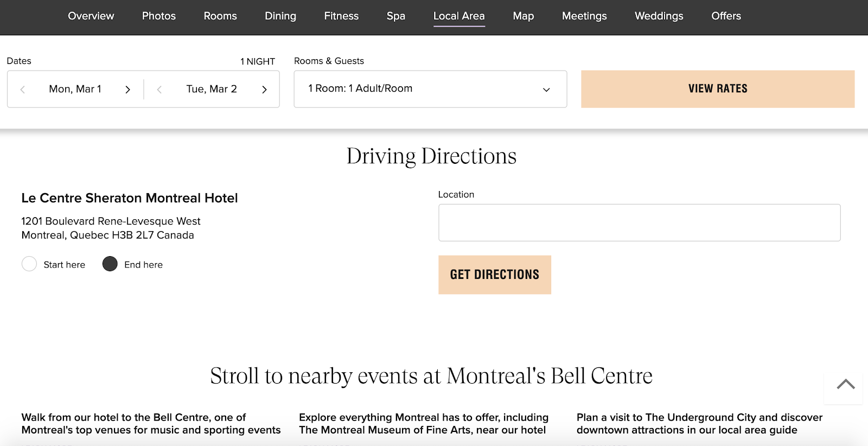Advance check-in date past Mon, Mar 1
This screenshot has width=868, height=446.
click(x=128, y=90)
